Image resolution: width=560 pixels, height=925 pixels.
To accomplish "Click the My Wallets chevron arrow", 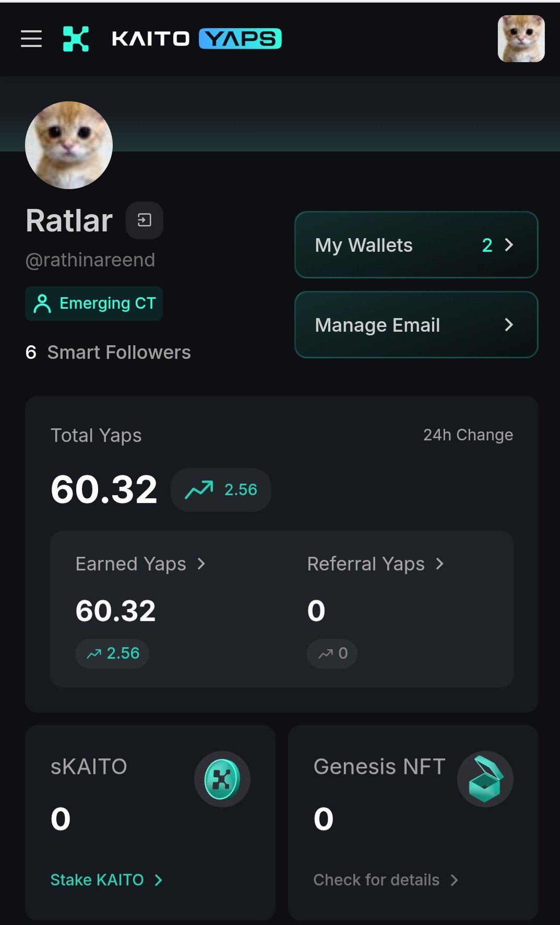I will (509, 245).
